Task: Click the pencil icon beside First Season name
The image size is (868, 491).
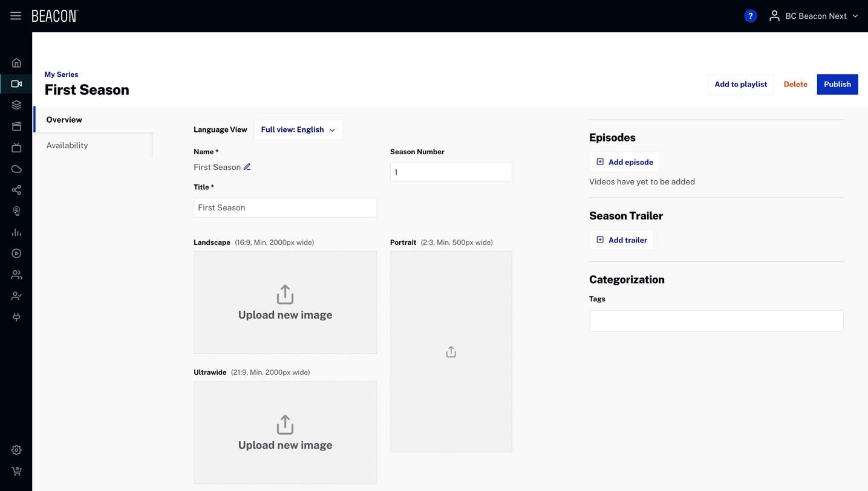Action: tap(247, 167)
